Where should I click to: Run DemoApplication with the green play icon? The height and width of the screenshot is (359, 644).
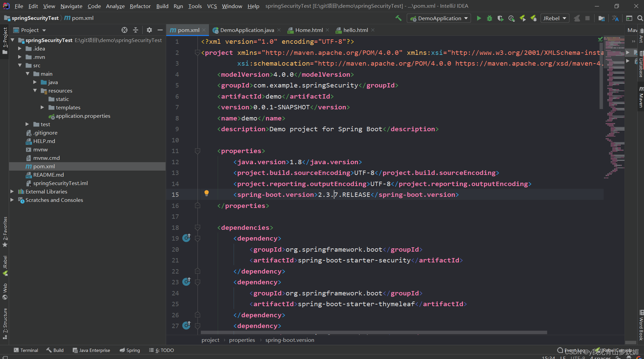(x=479, y=18)
